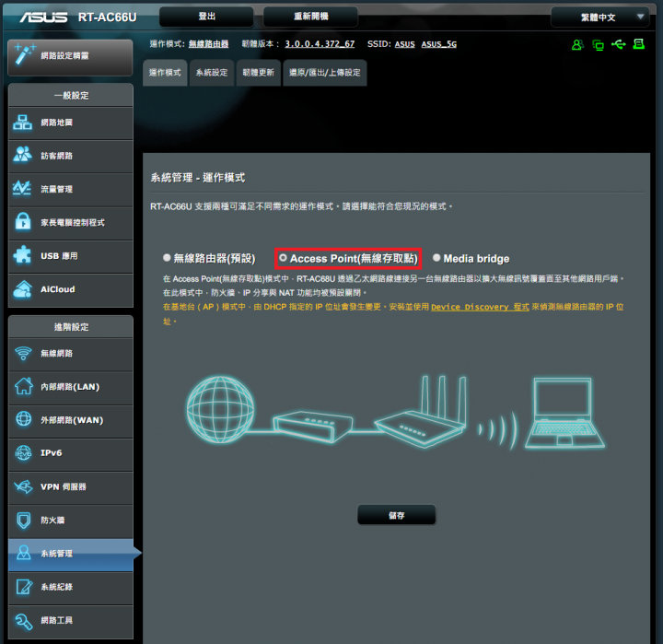The image size is (663, 644).
Task: Open the network setup wizard wand icon
Action: click(24, 54)
